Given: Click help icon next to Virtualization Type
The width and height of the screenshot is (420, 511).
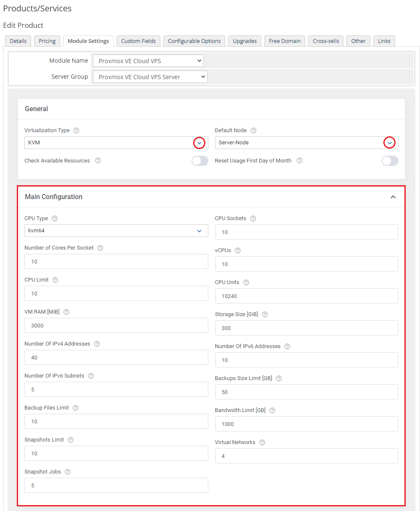Looking at the screenshot, I should [x=76, y=130].
